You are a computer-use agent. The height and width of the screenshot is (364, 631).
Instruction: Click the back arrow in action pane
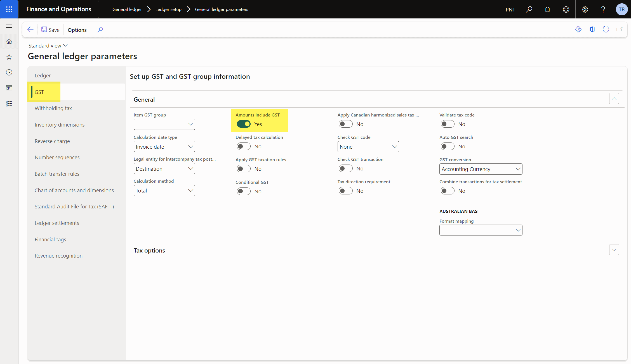[x=30, y=30]
